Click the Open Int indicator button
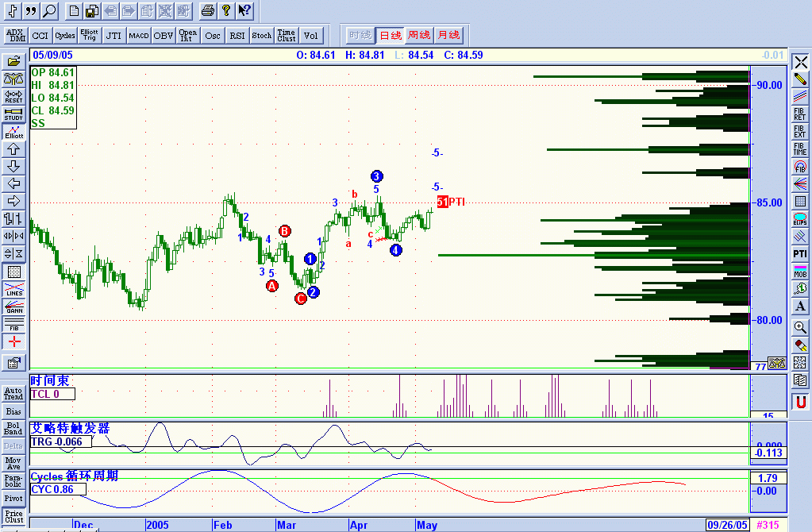 click(187, 35)
